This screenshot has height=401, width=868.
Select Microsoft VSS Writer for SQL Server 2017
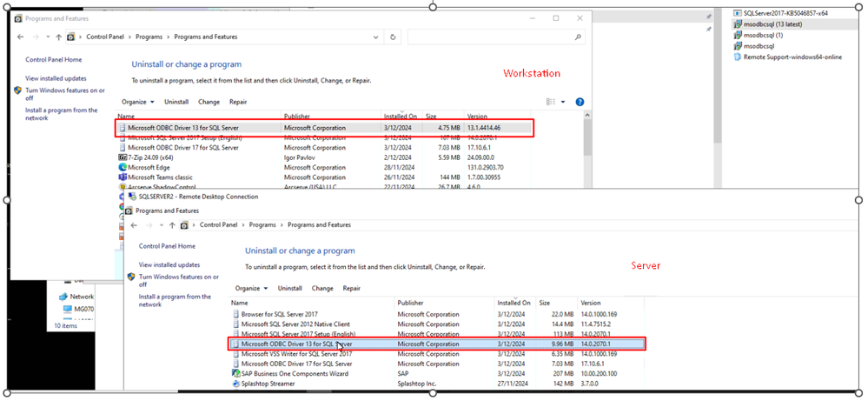point(437,354)
